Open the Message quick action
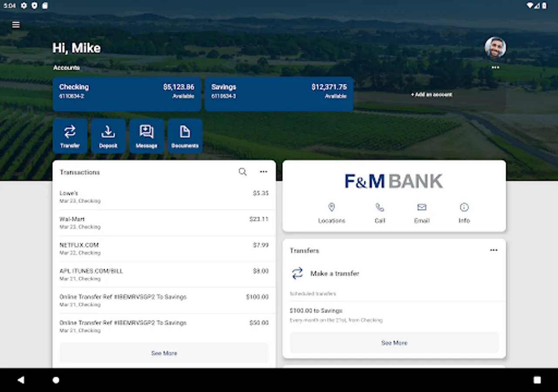The width and height of the screenshot is (558, 392). [146, 136]
